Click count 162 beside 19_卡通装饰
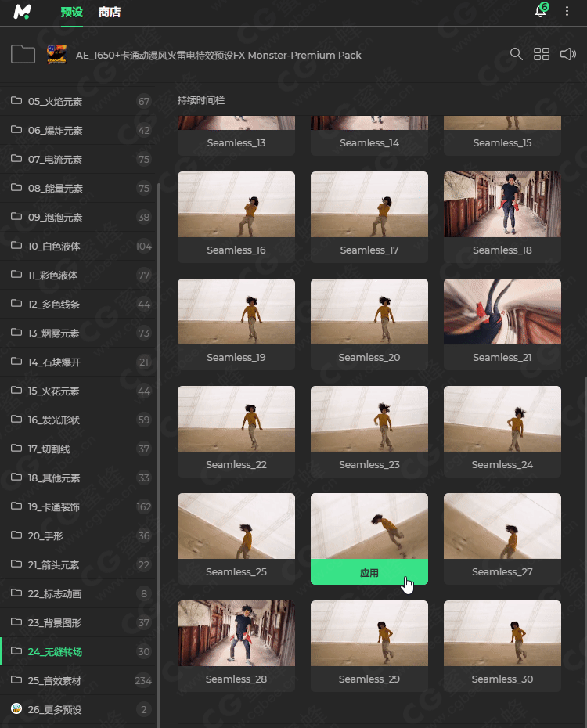 click(x=144, y=507)
